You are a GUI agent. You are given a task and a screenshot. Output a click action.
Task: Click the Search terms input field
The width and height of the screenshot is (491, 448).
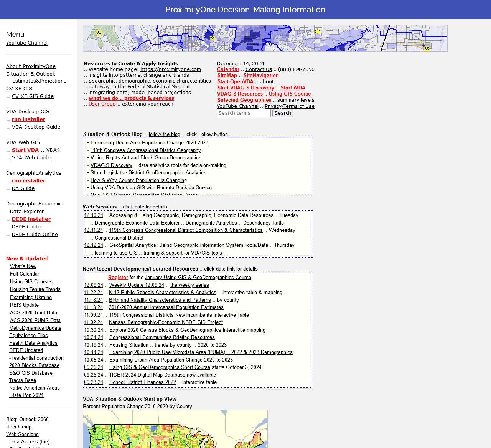pos(244,113)
